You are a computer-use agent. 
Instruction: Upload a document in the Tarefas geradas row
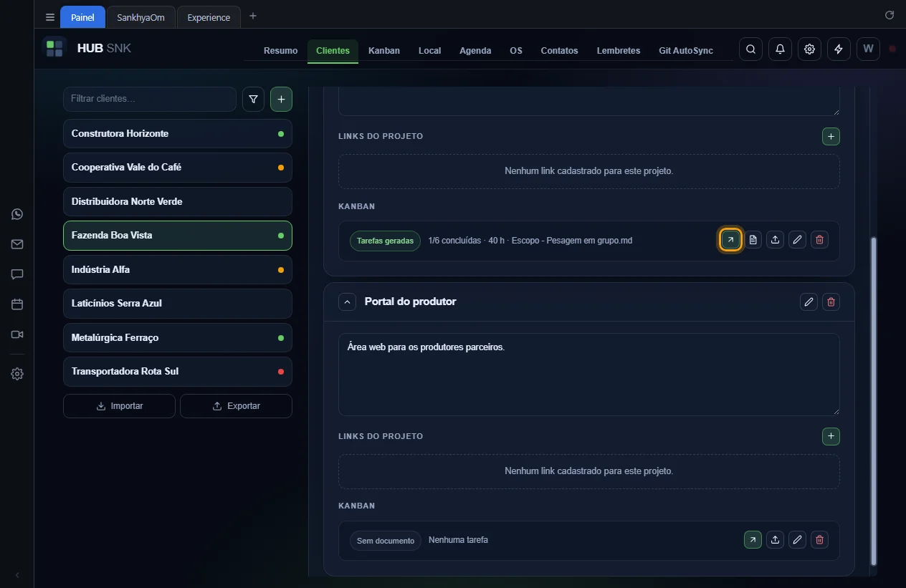775,240
